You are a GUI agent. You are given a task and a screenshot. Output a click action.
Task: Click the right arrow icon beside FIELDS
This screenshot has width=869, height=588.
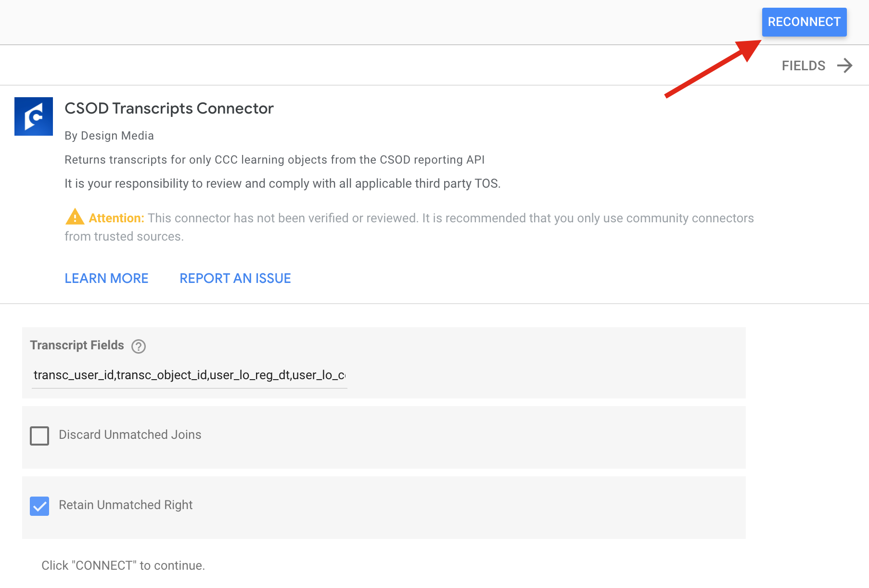tap(844, 65)
